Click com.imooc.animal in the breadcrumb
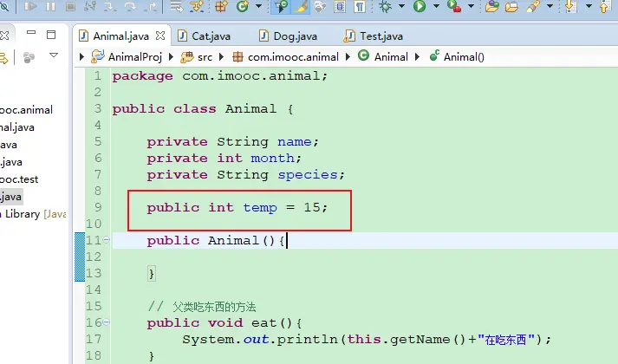 pyautogui.click(x=293, y=57)
